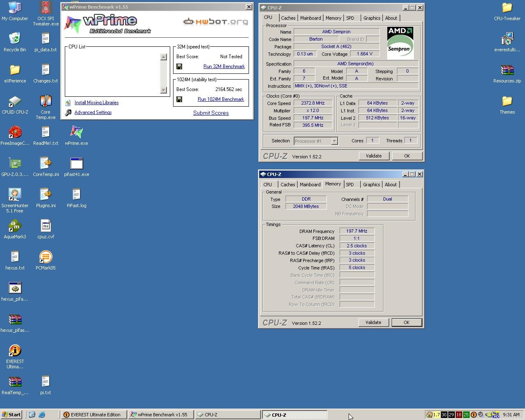Click CPU List scrollbar up arrow

[164, 57]
